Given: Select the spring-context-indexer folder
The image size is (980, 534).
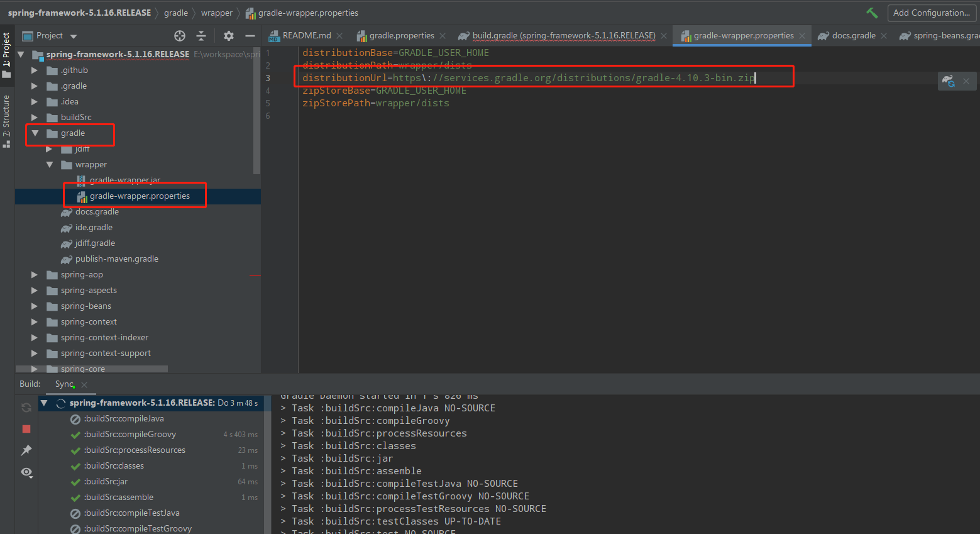Looking at the screenshot, I should point(104,338).
